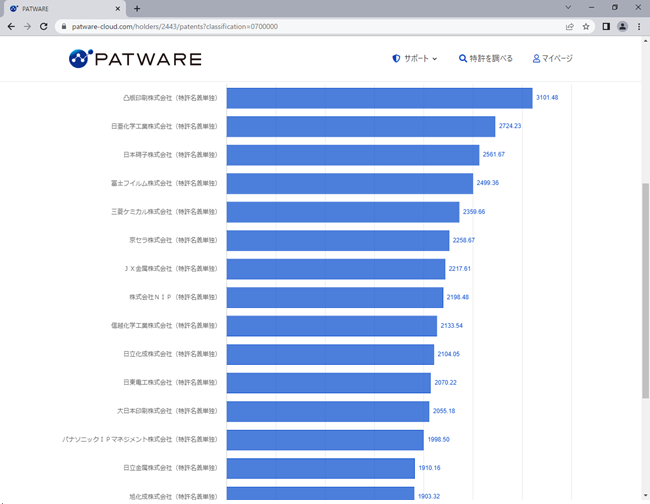Click the bar valued 1998.50
This screenshot has height=504, width=650.
pos(325,440)
